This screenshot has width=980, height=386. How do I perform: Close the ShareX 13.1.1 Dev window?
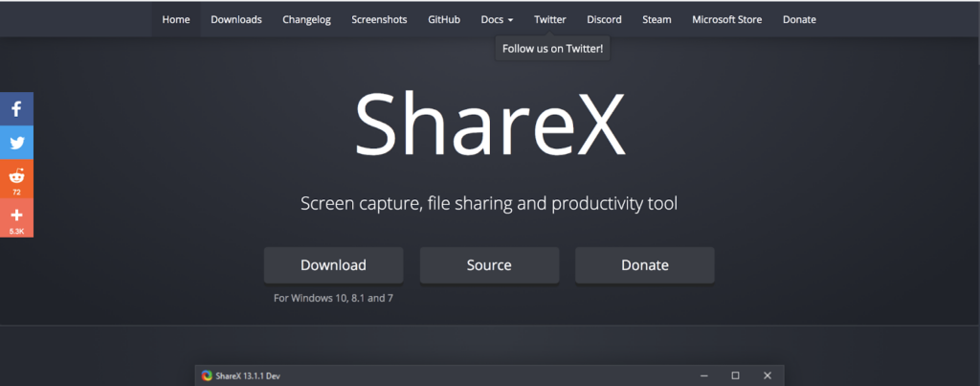point(768,376)
